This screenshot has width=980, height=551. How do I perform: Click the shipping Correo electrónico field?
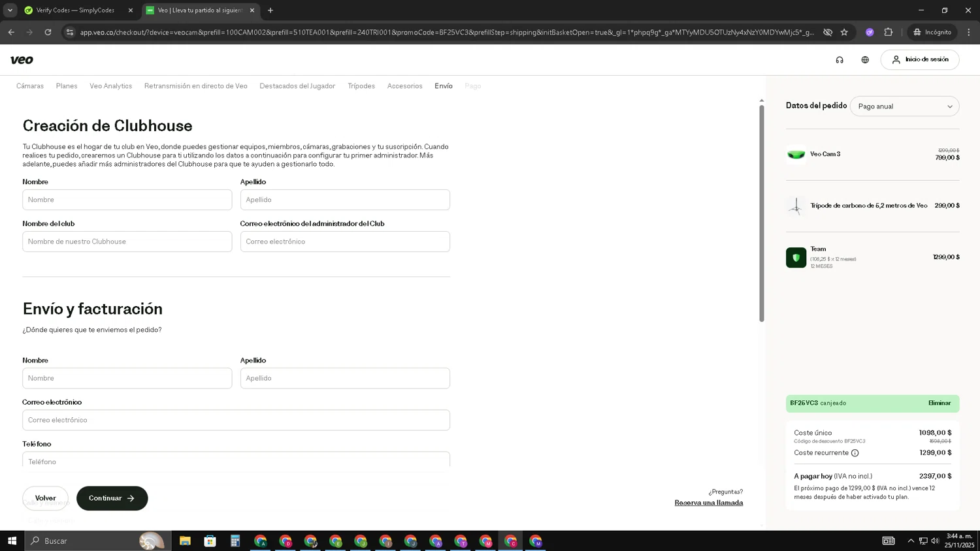236,420
